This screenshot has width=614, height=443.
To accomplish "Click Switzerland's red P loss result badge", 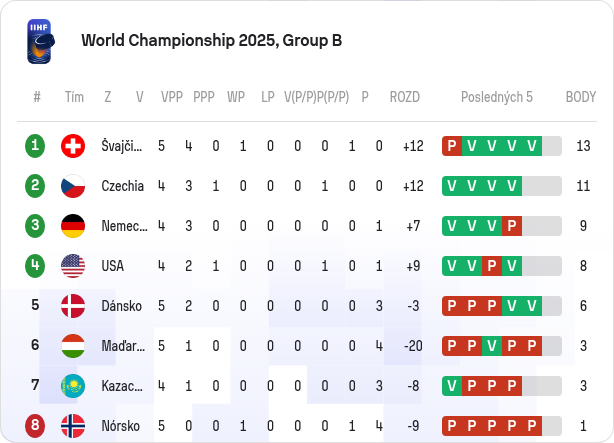I will pos(452,146).
